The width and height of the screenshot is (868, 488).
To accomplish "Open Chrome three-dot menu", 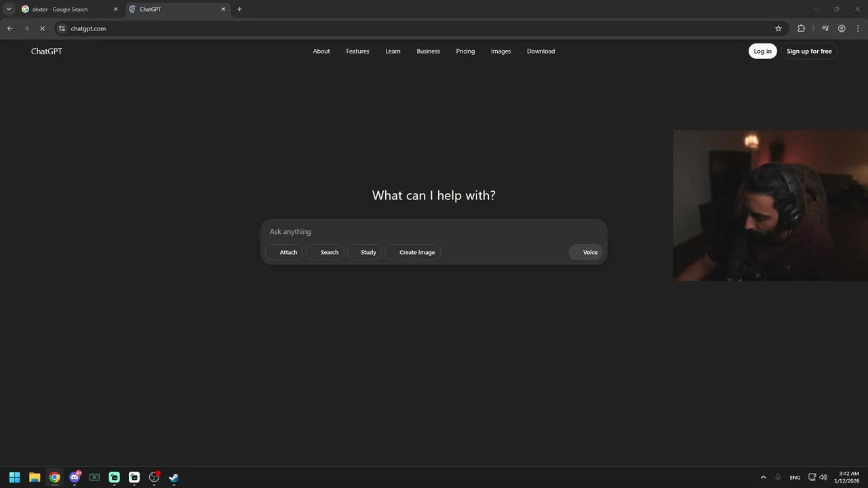I will tap(857, 28).
